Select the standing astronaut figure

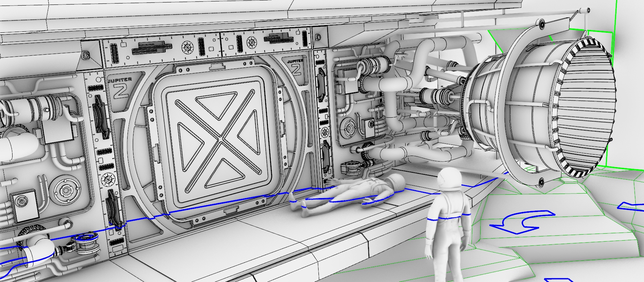pyautogui.click(x=449, y=225)
